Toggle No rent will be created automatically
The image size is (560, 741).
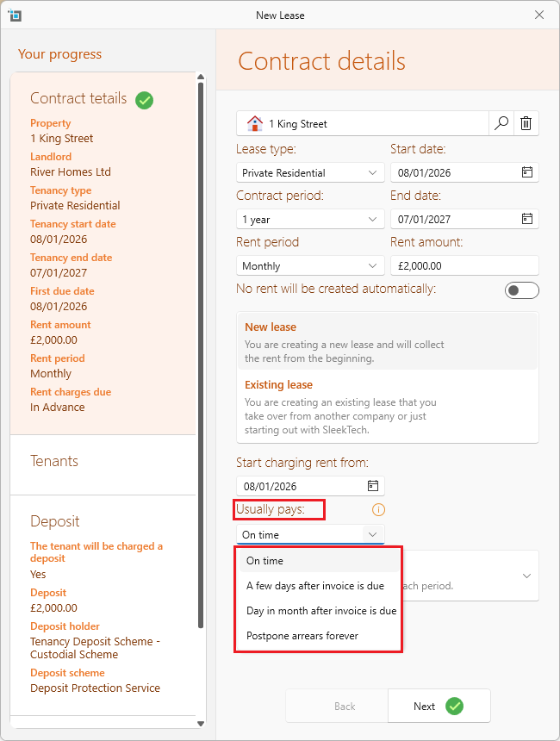tap(522, 290)
